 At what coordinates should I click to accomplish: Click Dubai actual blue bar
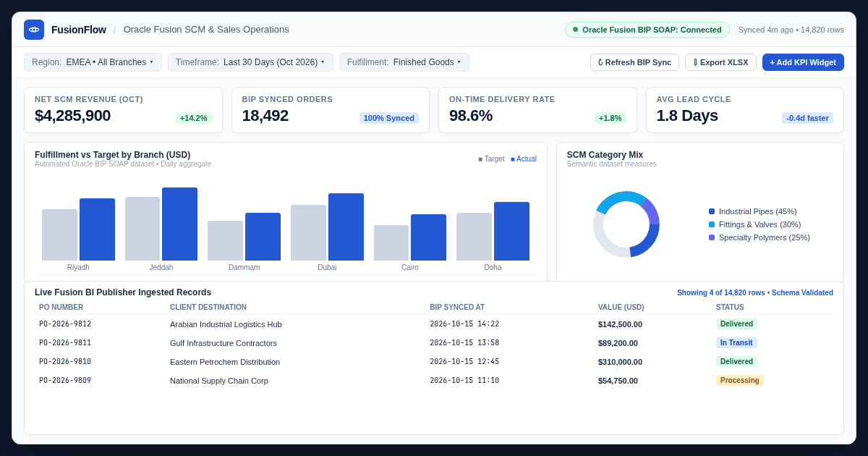point(346,227)
